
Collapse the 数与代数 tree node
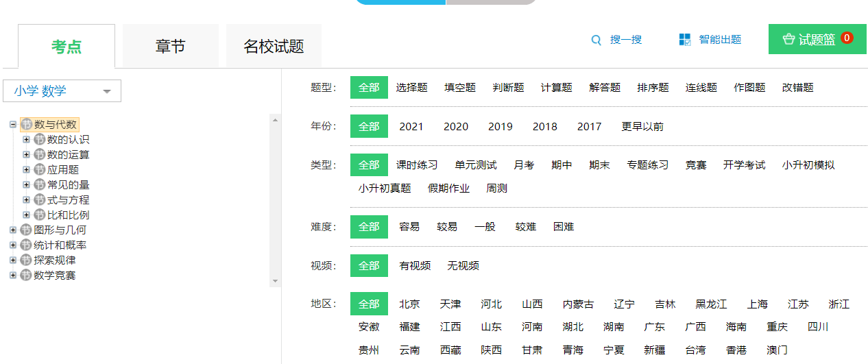[x=13, y=125]
